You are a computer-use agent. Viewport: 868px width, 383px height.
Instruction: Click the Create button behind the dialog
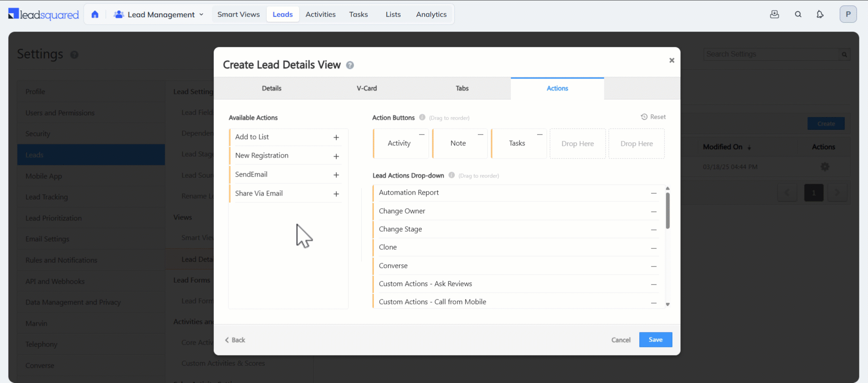[x=826, y=124]
